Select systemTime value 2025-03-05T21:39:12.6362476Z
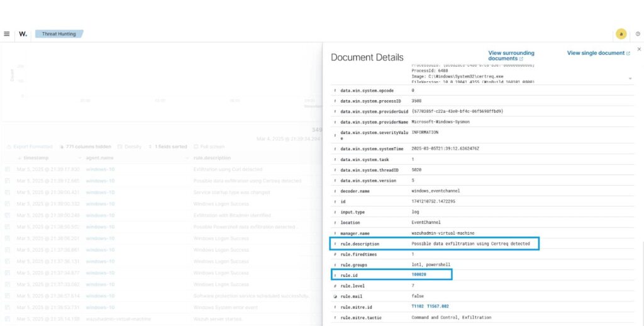Screen dimensions: 644x326 [445, 149]
